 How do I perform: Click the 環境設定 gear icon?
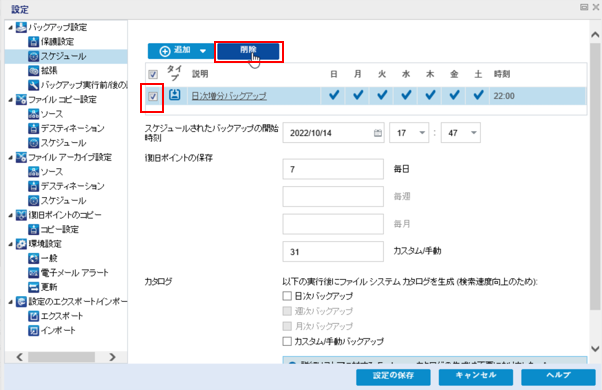21,244
